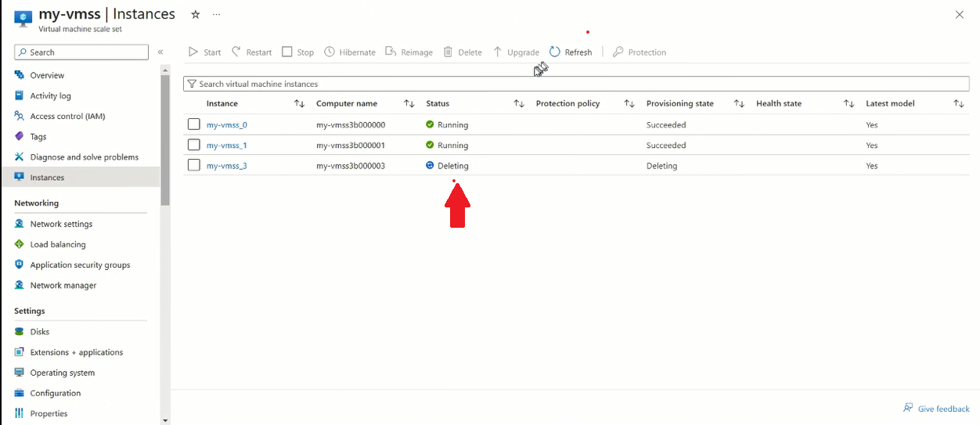Click the Hibernate toolbar button
Image resolution: width=980 pixels, height=425 pixels.
coord(350,52)
